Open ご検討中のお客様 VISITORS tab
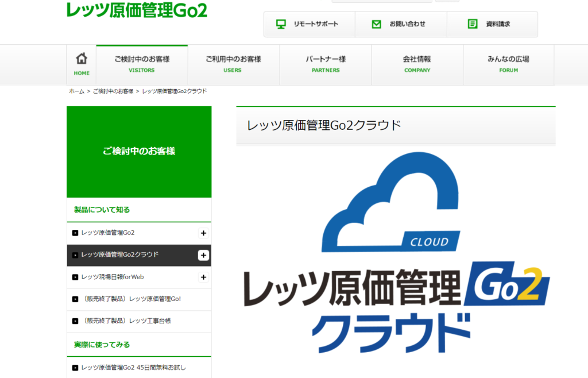This screenshot has height=378, width=588. coord(142,64)
